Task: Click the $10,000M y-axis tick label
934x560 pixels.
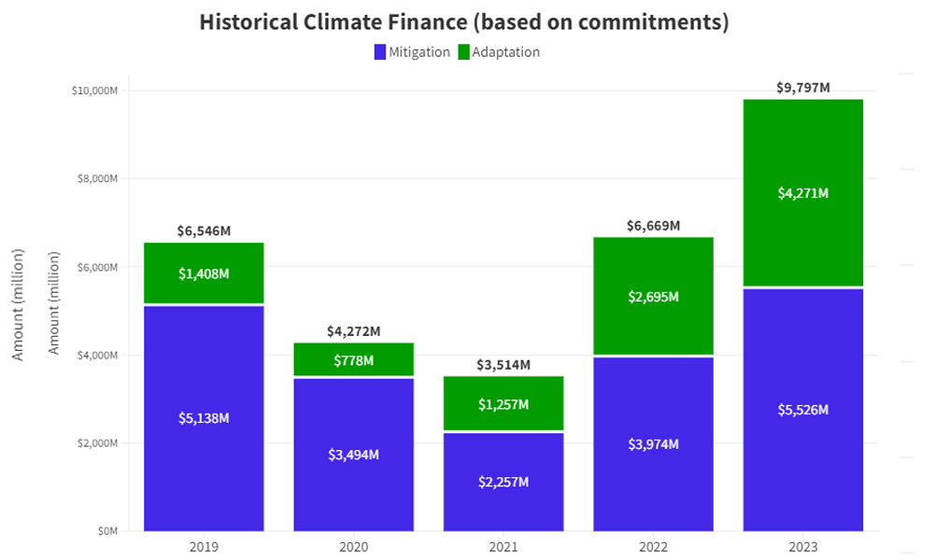Action: [x=94, y=90]
